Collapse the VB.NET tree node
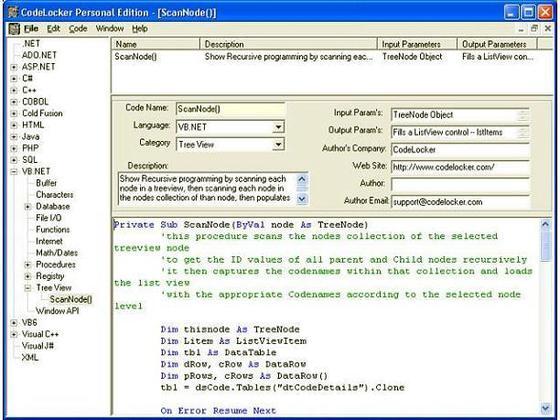The height and width of the screenshot is (420, 560). 14,171
